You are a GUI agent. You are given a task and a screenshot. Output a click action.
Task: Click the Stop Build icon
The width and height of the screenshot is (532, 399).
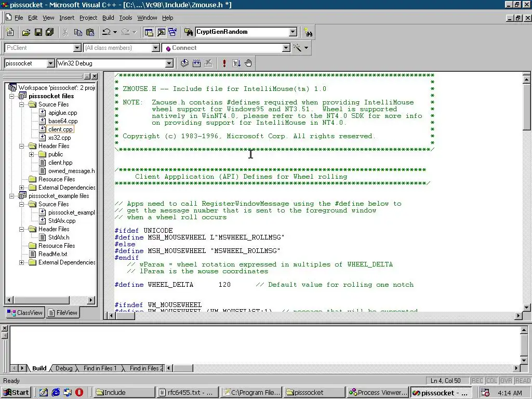click(208, 63)
